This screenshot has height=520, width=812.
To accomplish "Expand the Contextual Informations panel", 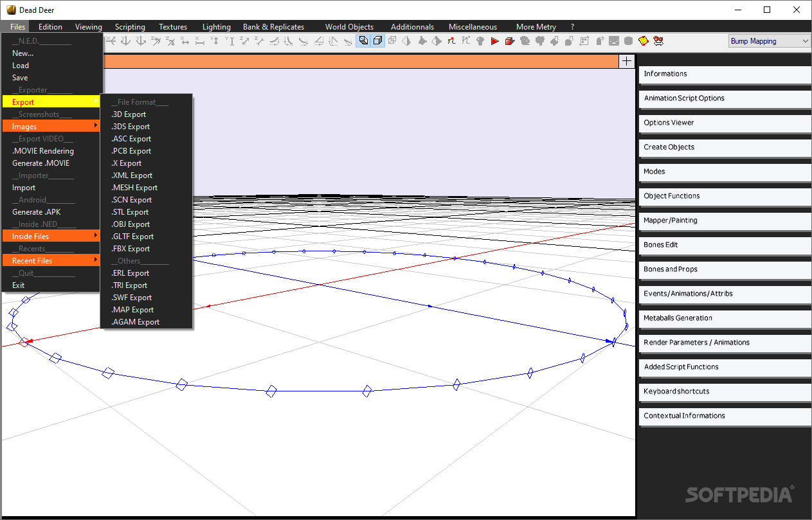I will [725, 416].
